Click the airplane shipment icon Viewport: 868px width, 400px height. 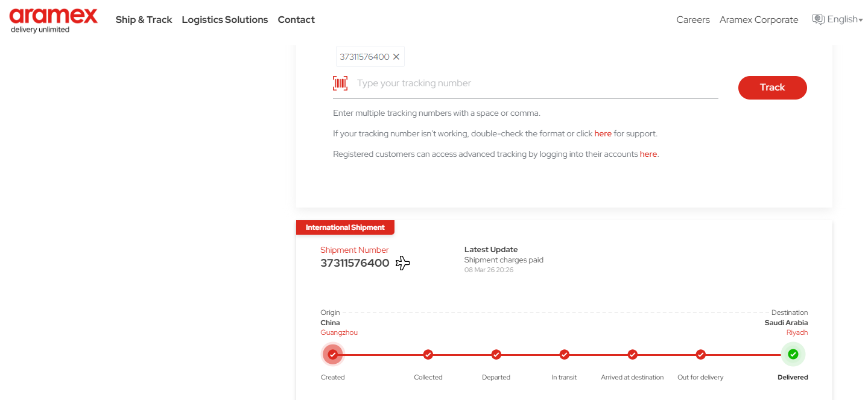pyautogui.click(x=403, y=263)
